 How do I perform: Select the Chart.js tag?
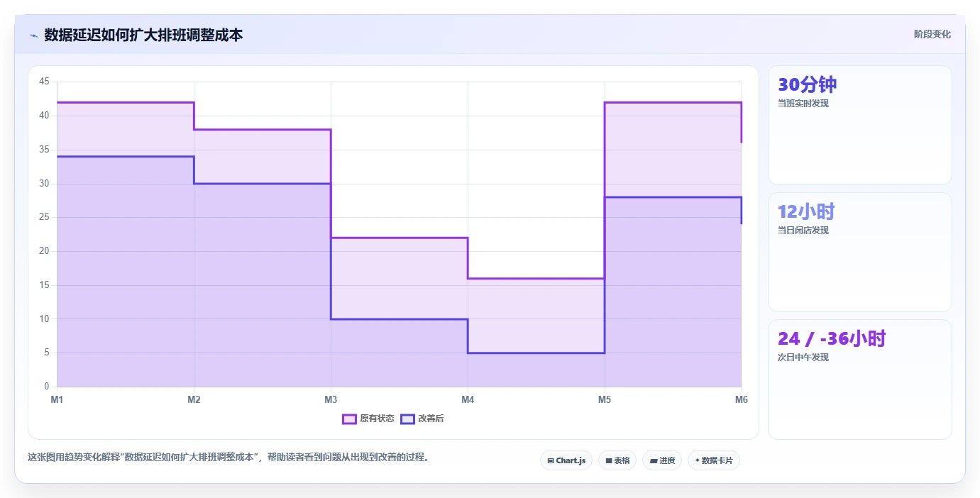[566, 460]
